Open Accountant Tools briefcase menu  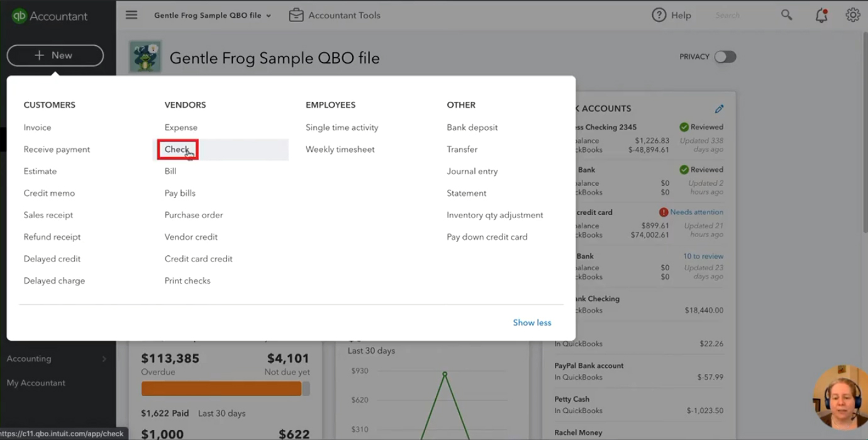335,15
